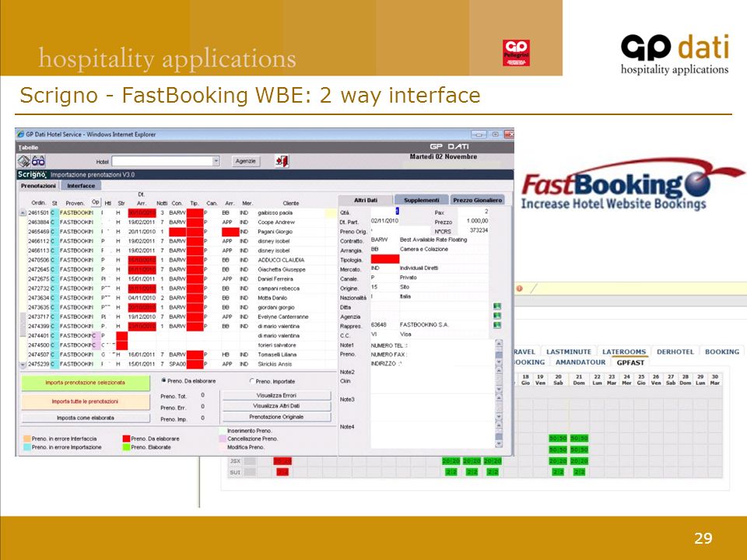Viewport: 747px width, 560px height.
Task: Click the lookup icon beside Ditta field
Action: 497,306
